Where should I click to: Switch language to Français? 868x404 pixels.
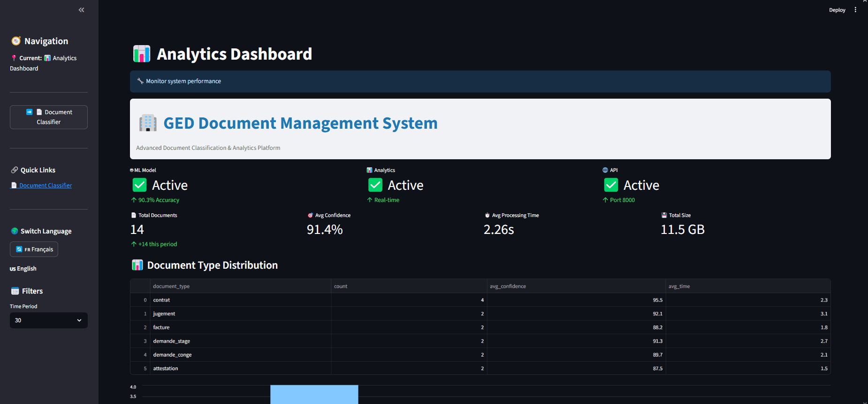[34, 249]
